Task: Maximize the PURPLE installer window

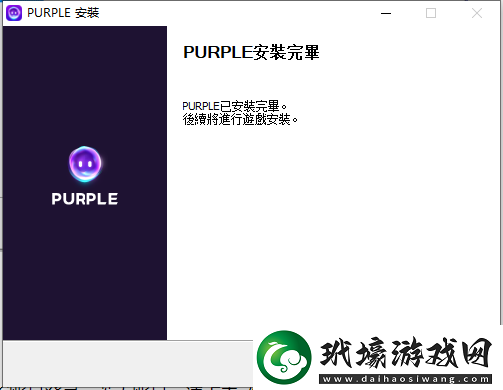Action: click(431, 13)
